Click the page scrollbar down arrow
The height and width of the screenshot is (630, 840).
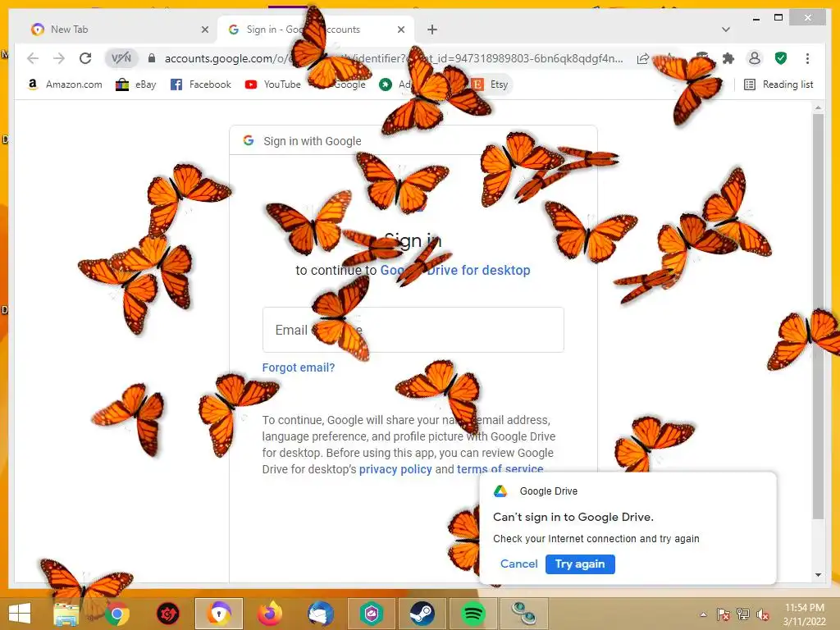(818, 575)
